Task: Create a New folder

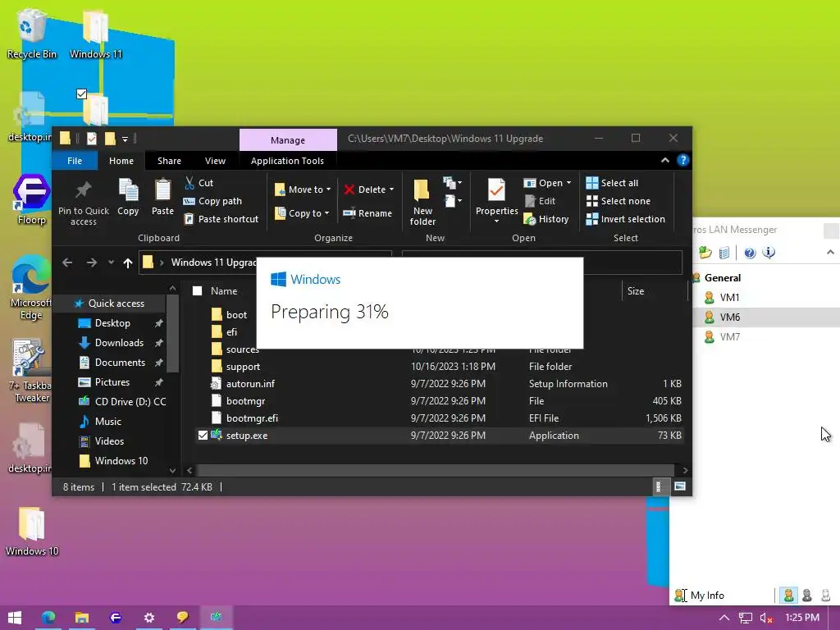Action: tap(422, 202)
